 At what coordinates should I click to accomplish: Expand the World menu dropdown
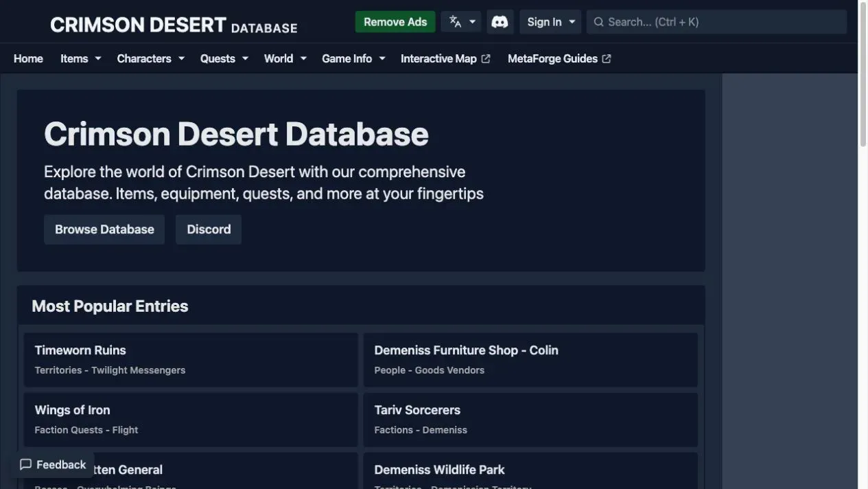[x=285, y=59]
